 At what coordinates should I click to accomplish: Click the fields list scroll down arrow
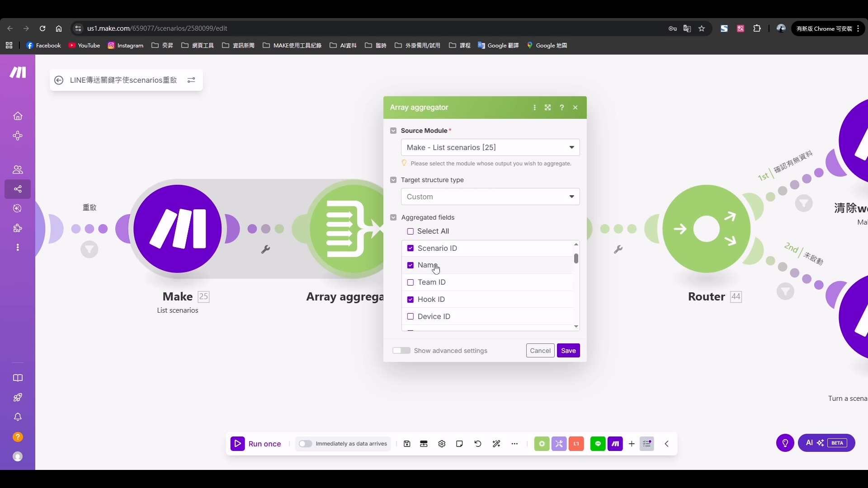[x=576, y=326]
